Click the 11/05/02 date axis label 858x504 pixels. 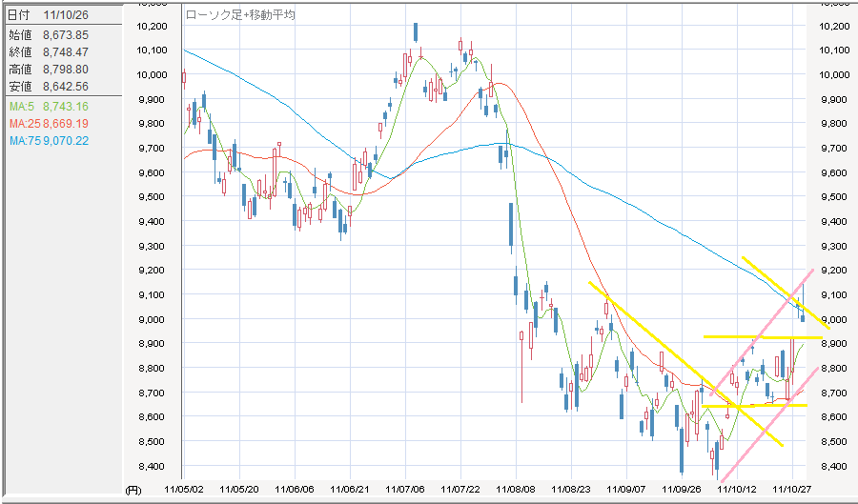tap(184, 488)
